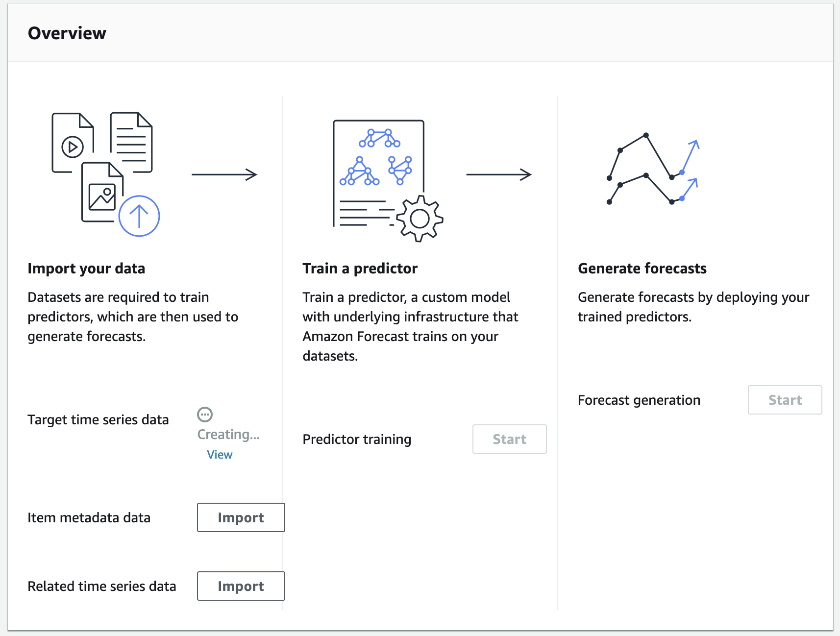Image resolution: width=840 pixels, height=636 pixels.
Task: Open the View link for target data
Action: (220, 455)
